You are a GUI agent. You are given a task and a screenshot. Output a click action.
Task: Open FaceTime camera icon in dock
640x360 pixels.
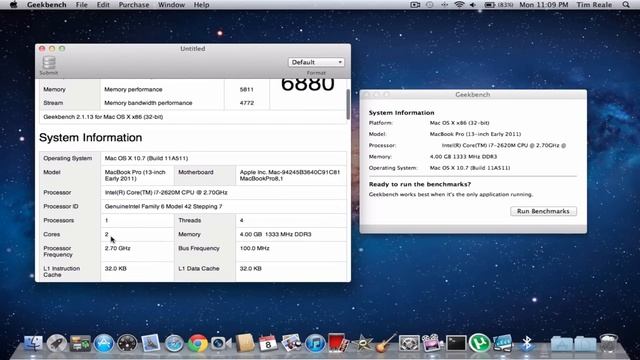click(x=221, y=343)
